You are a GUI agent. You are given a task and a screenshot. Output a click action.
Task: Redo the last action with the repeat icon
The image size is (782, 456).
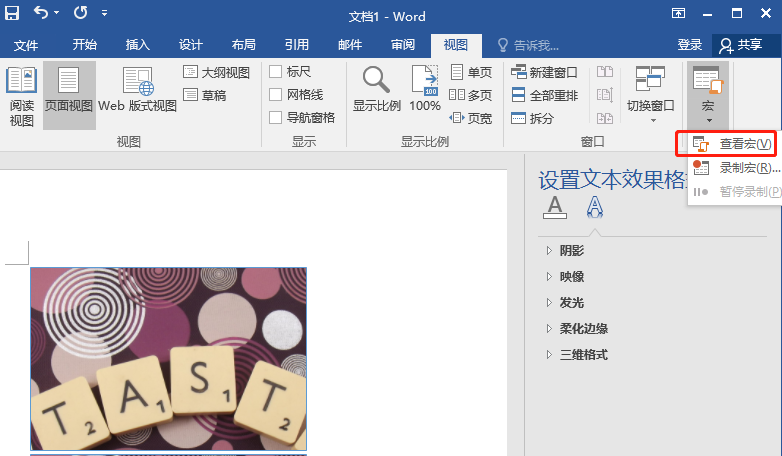80,13
